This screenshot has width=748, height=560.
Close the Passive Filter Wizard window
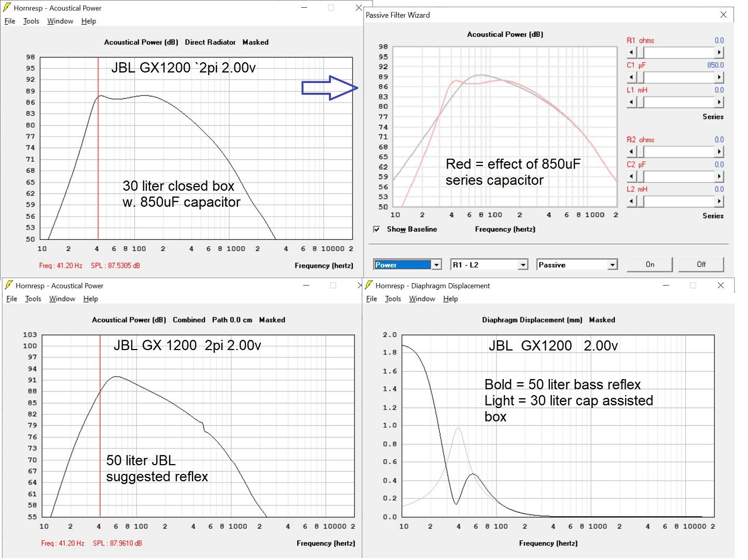pyautogui.click(x=723, y=15)
